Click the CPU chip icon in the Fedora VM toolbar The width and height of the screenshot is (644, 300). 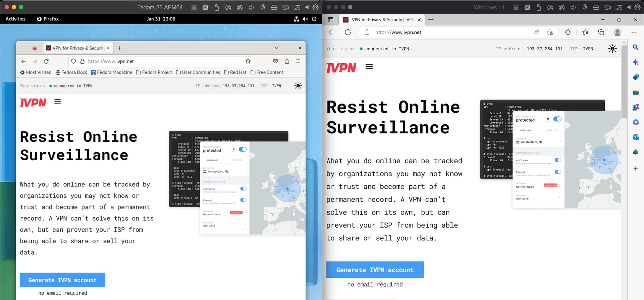pyautogui.click(x=205, y=7)
